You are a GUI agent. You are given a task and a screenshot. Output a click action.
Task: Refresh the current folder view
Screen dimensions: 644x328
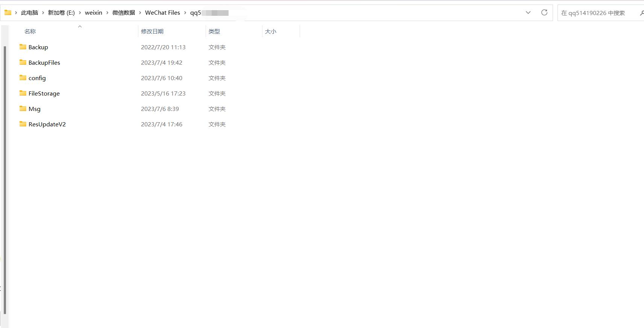pos(544,12)
